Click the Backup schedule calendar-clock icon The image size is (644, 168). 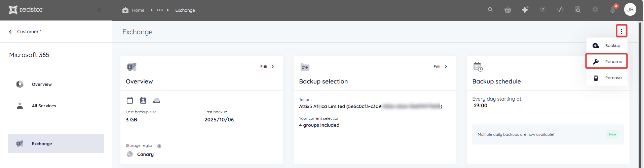click(478, 67)
